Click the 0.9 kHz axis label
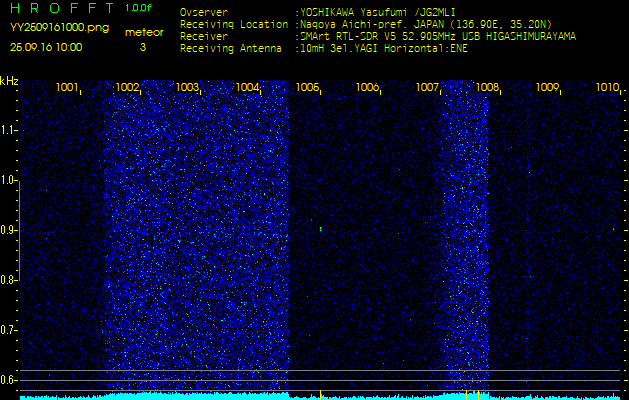The height and width of the screenshot is (400, 629). tap(8, 230)
